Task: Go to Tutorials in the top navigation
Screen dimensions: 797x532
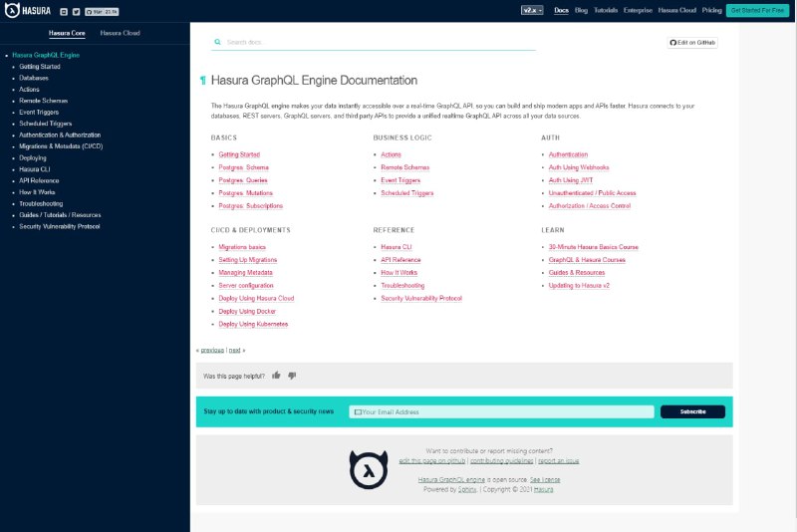Action: (606, 10)
